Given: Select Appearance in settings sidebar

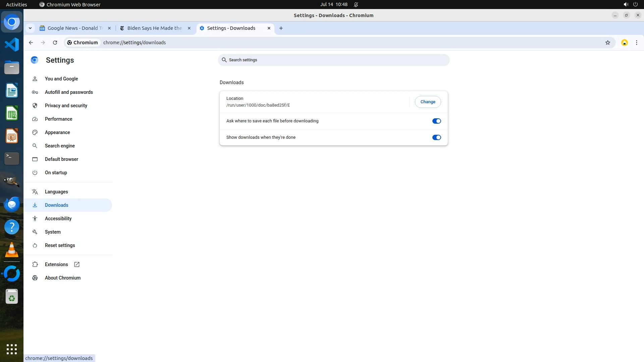Looking at the screenshot, I should click(x=57, y=132).
